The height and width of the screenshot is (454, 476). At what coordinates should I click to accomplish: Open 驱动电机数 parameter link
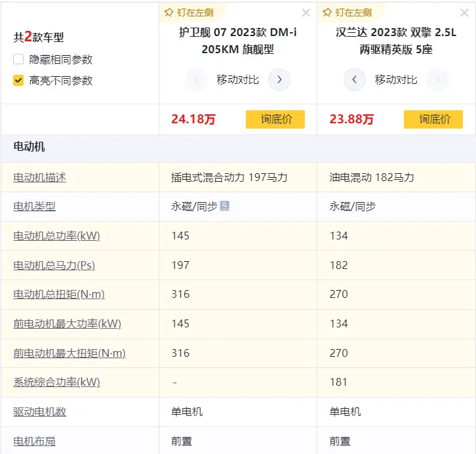[39, 411]
